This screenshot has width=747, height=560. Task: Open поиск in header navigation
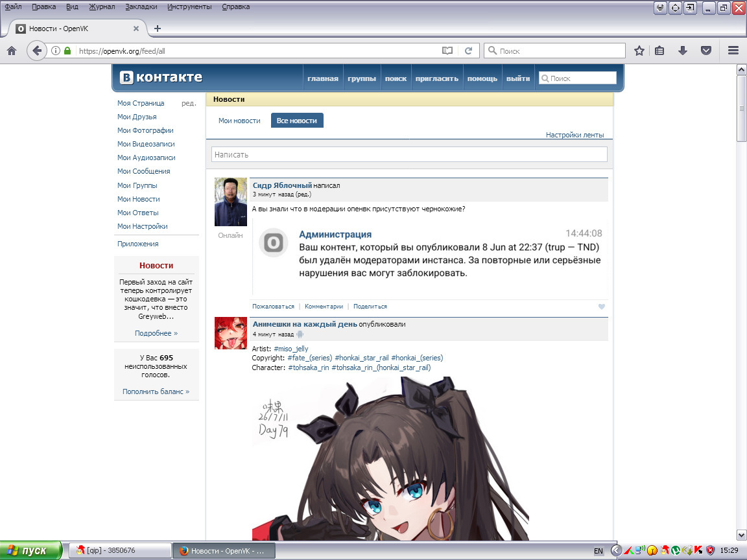click(x=396, y=78)
